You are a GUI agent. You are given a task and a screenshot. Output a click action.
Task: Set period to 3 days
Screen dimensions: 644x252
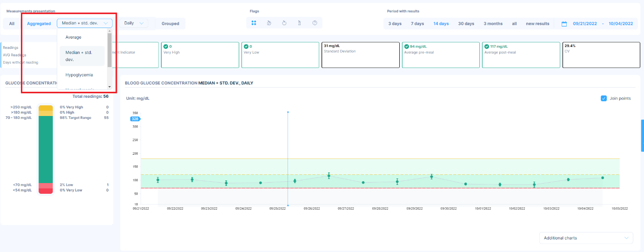[x=395, y=23]
